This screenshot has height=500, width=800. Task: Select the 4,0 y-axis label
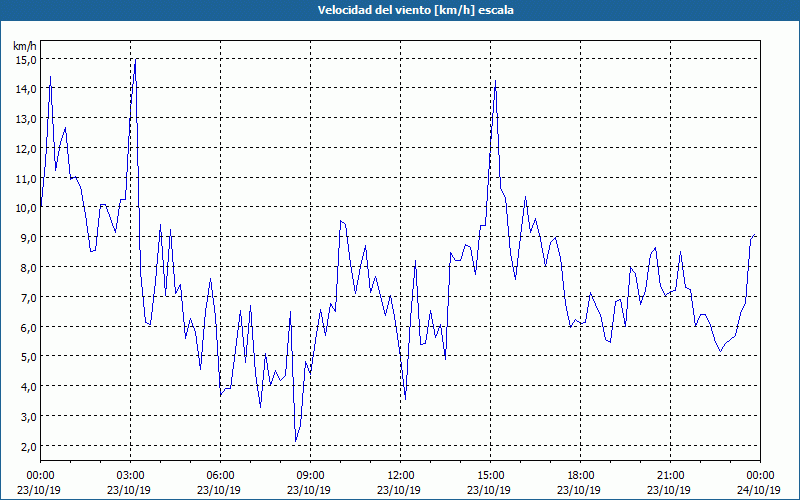(x=28, y=387)
